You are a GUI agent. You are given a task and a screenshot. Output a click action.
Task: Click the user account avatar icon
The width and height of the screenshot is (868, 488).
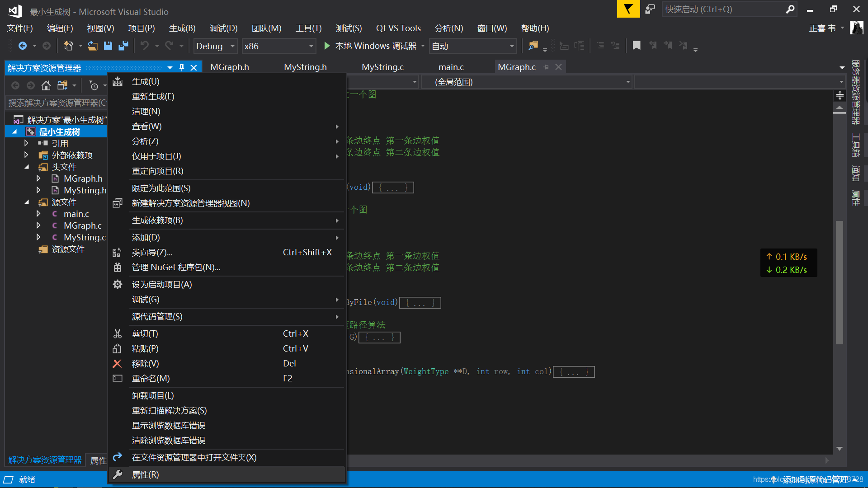pos(856,28)
